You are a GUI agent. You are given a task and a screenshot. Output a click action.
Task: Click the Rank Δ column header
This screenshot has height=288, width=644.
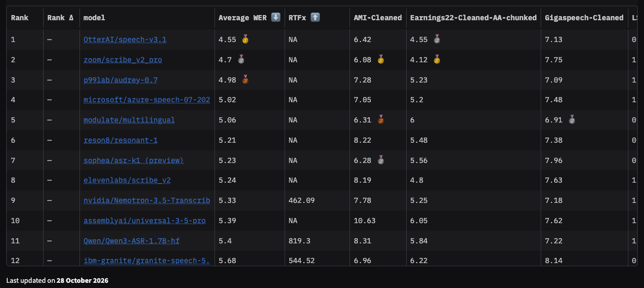(61, 18)
